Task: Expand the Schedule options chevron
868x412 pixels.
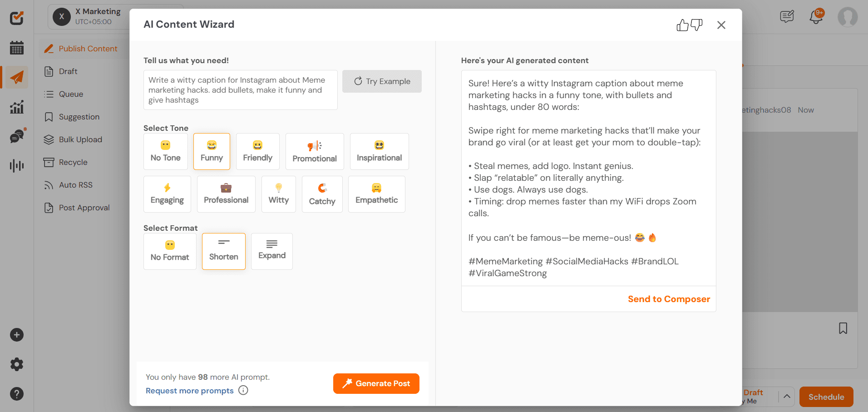Action: 787,397
